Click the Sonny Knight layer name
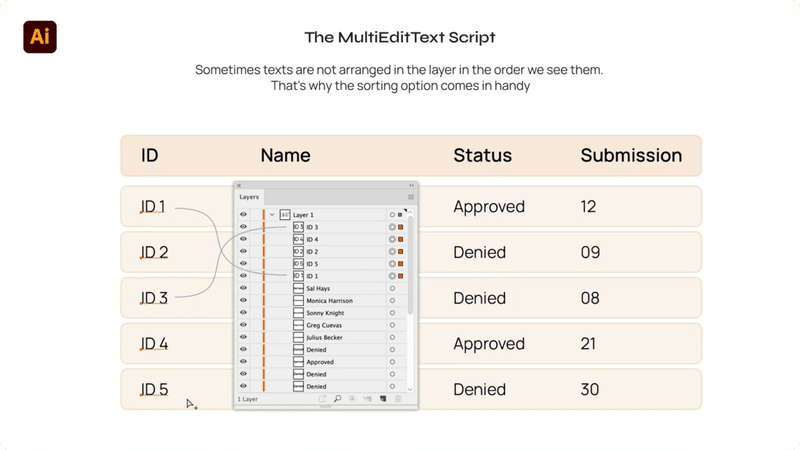The image size is (800, 450). (324, 313)
